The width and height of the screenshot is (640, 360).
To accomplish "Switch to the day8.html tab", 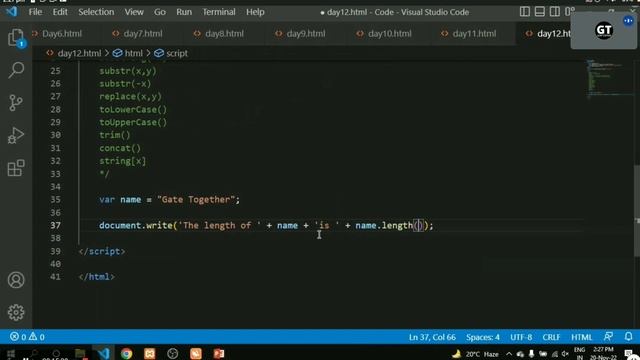I will [x=224, y=33].
